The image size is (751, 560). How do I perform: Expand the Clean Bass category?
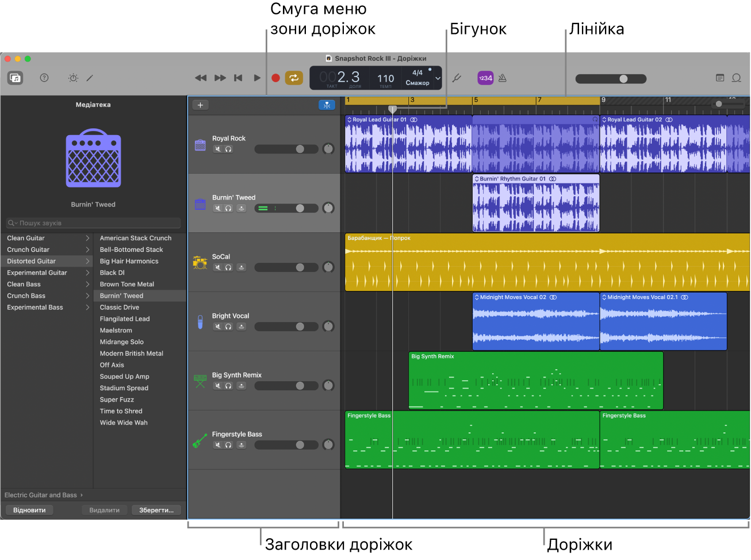(87, 284)
